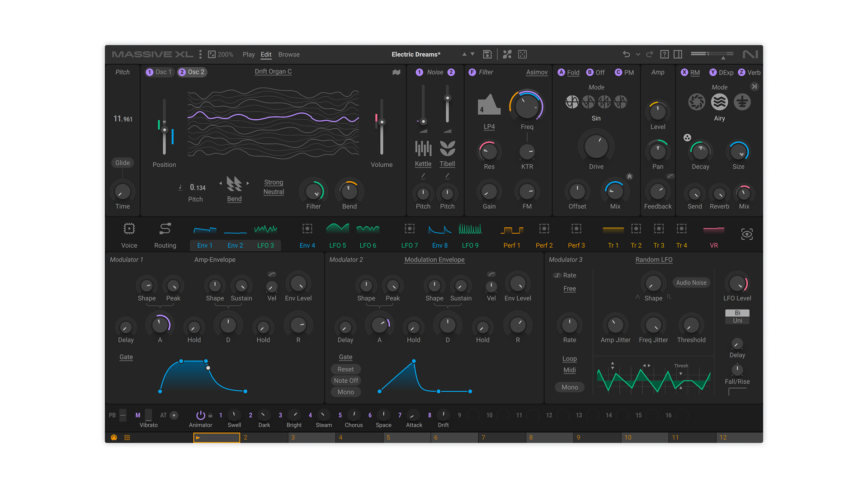This screenshot has width=868, height=488.
Task: Click the palette icon in bottom bar
Action: point(114,437)
